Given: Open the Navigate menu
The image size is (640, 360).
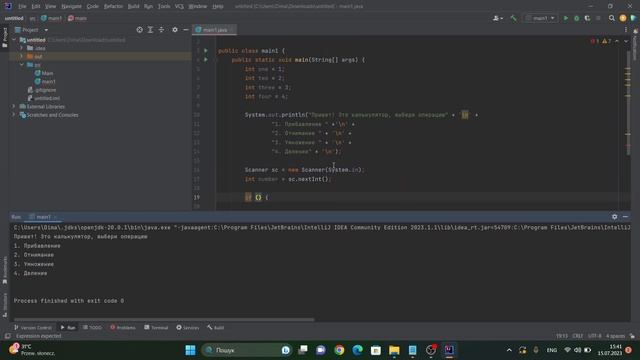Looking at the screenshot, I should pyautogui.click(x=71, y=6).
